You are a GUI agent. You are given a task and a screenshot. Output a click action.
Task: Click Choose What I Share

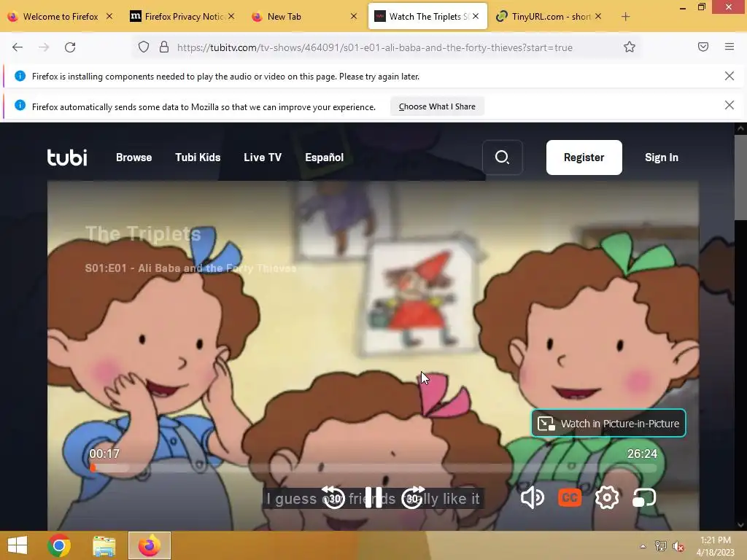[x=437, y=106]
